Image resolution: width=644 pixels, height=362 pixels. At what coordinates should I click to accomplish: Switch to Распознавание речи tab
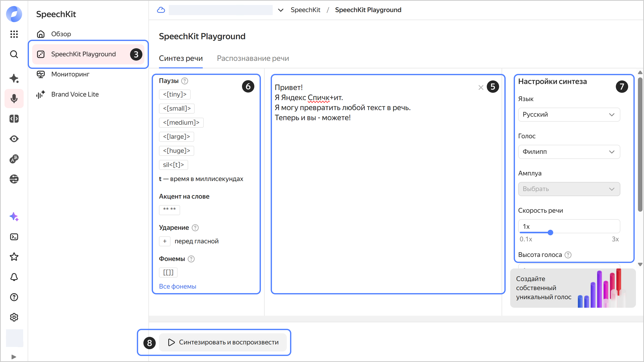[x=253, y=58]
